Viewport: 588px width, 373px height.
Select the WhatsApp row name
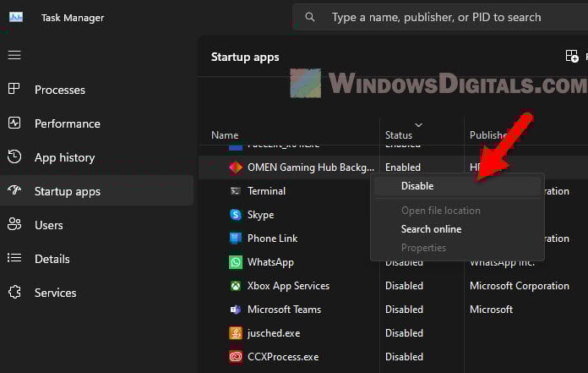pyautogui.click(x=270, y=262)
